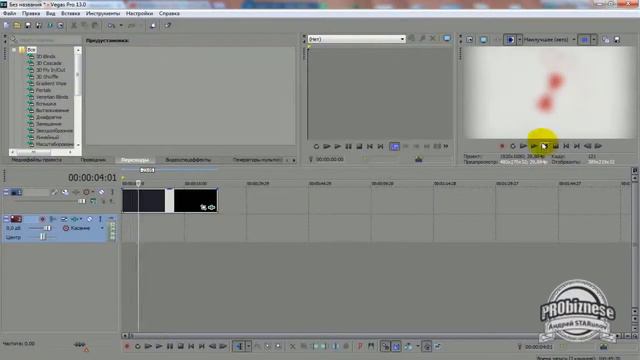Click the video track motion icon

(65, 192)
